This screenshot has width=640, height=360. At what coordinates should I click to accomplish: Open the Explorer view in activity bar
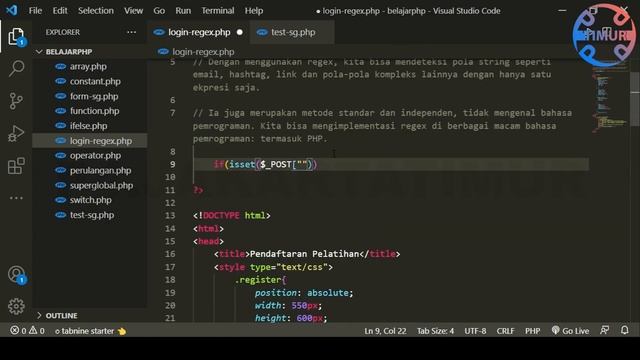click(x=16, y=37)
